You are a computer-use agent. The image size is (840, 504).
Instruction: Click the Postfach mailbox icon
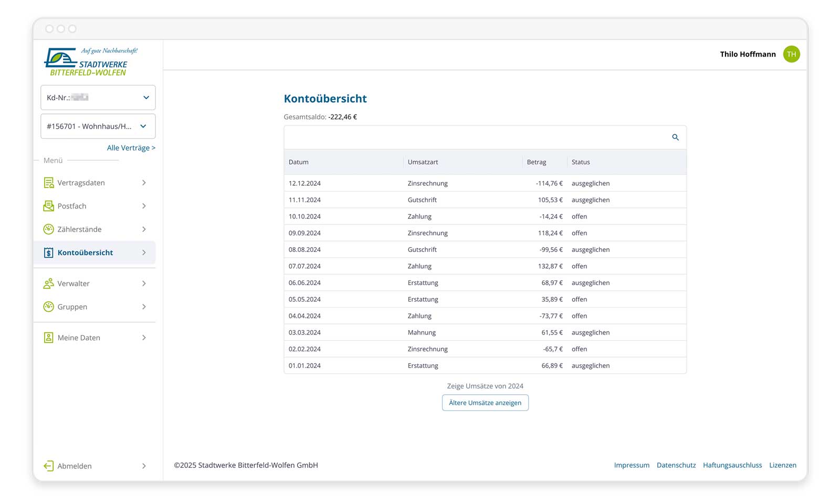(x=48, y=206)
